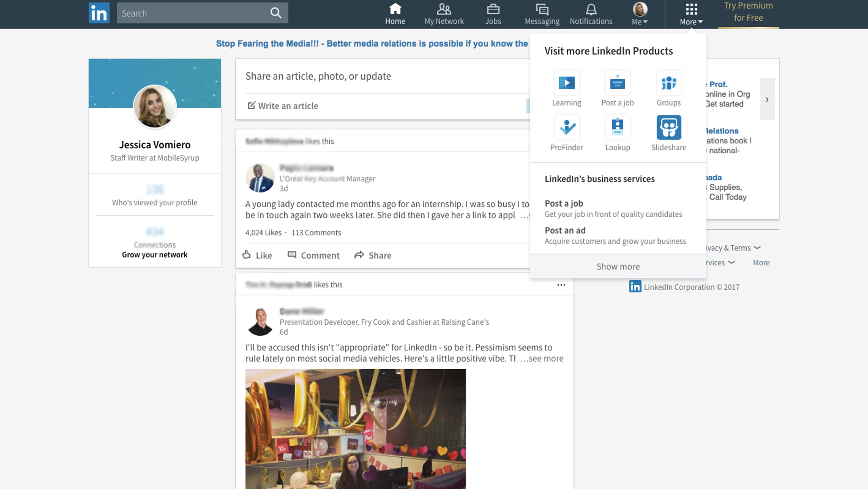The image size is (868, 489).
Task: Open the Slideshare icon
Action: point(668,128)
